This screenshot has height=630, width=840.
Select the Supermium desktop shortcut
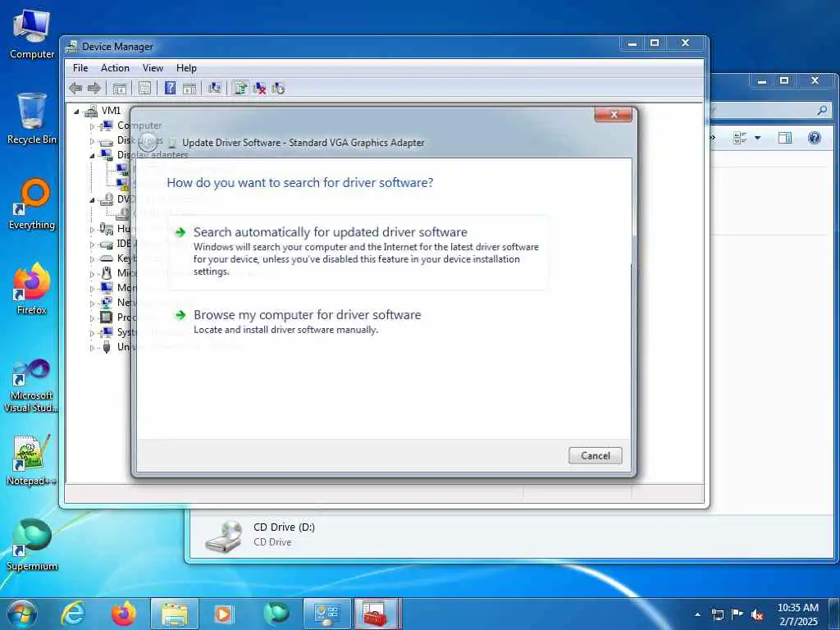coord(32,545)
